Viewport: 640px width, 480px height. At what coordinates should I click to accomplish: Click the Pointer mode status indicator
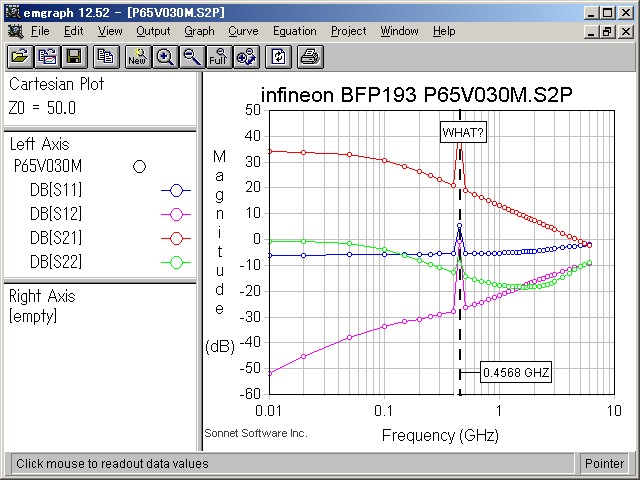click(x=604, y=464)
